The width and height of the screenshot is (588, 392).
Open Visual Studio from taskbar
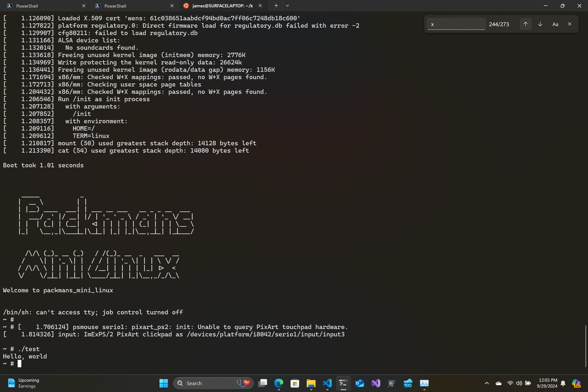pyautogui.click(x=376, y=383)
